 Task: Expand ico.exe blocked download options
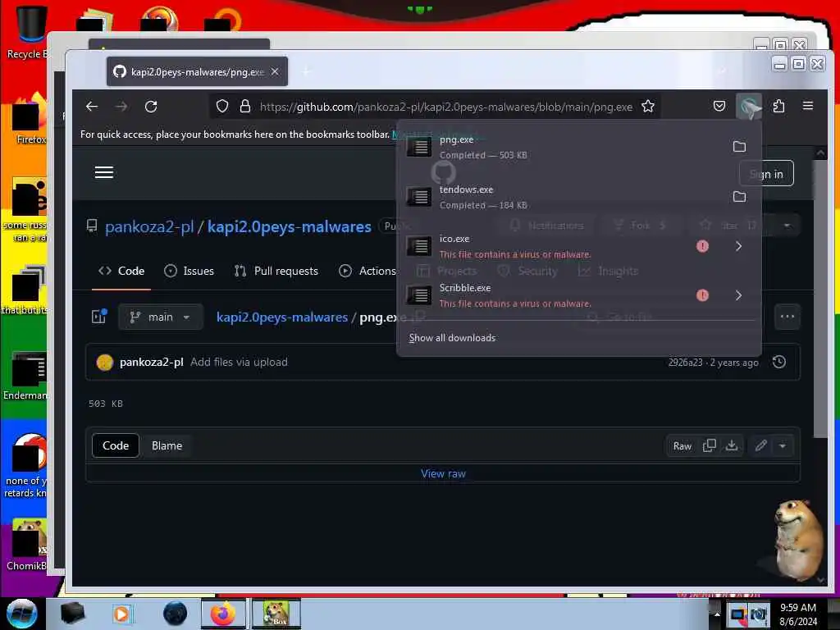(x=739, y=246)
